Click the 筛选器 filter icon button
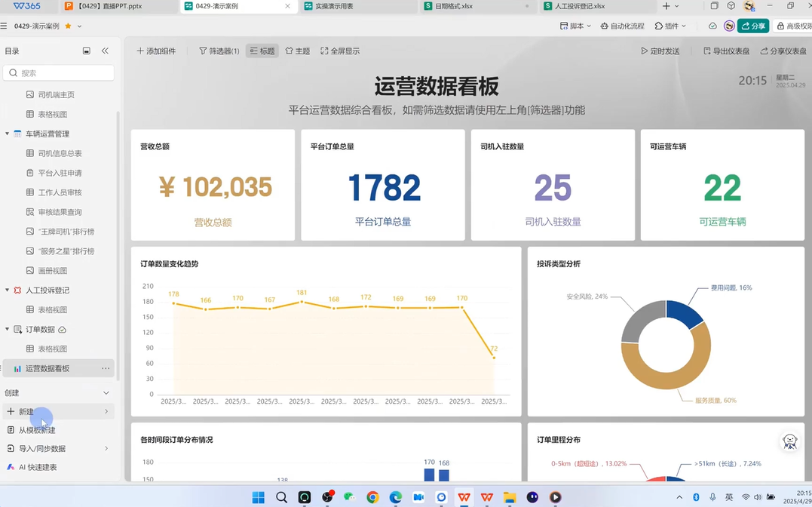 [203, 51]
